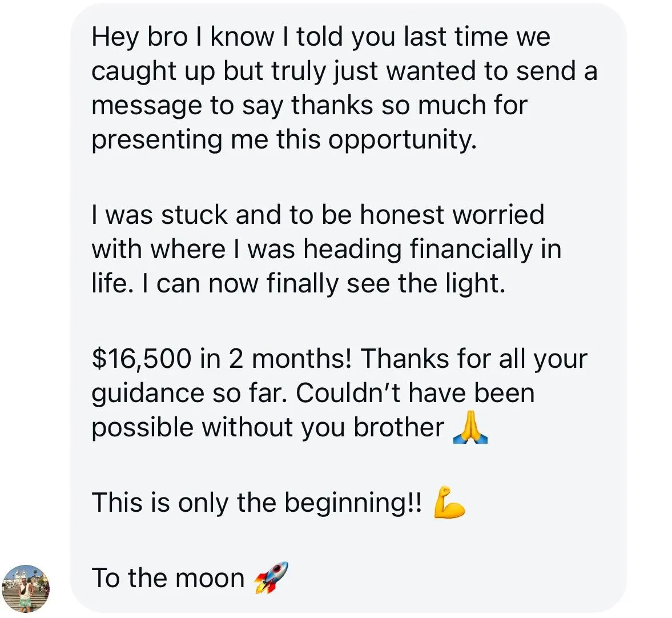Click the flexed bicep emoji

point(449,502)
